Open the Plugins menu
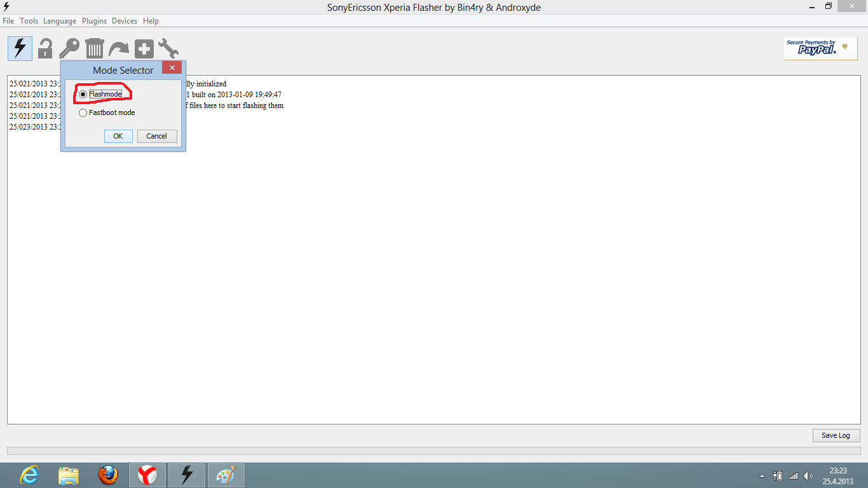This screenshot has width=868, height=488. (x=94, y=21)
